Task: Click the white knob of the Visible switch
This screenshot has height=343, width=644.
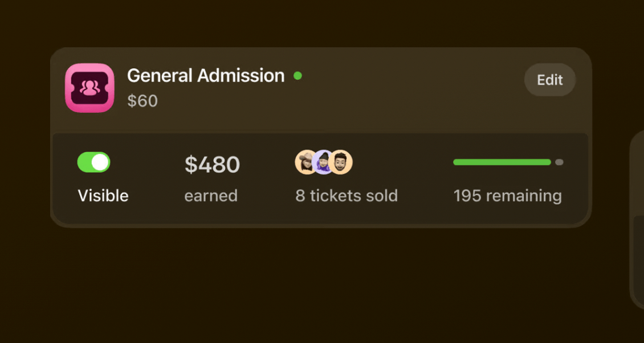Action: pyautogui.click(x=100, y=162)
